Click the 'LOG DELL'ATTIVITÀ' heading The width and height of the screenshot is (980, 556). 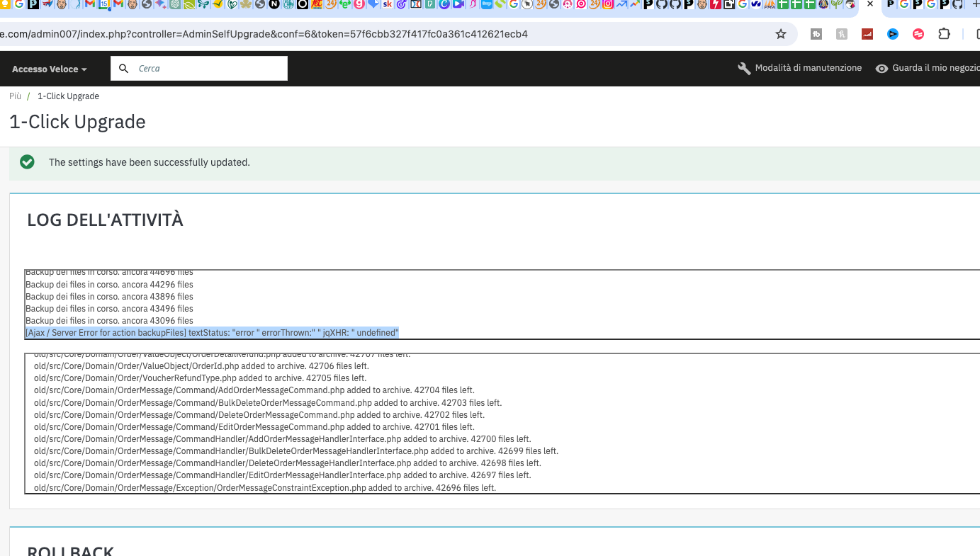click(105, 220)
